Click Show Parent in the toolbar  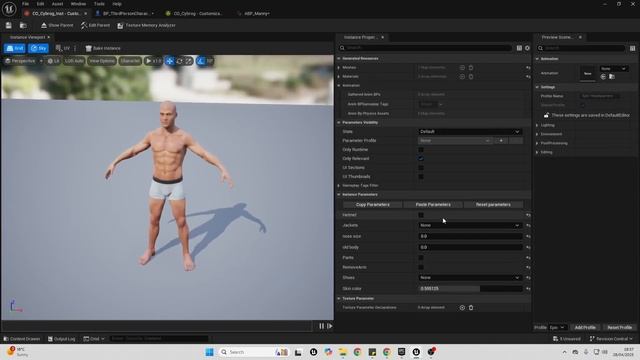click(57, 25)
